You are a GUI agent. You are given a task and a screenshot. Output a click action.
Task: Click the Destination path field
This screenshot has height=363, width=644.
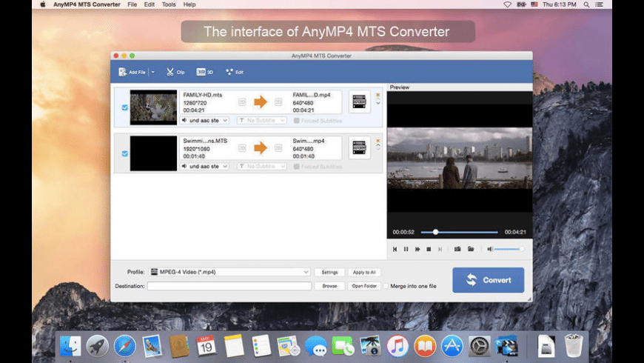click(229, 286)
